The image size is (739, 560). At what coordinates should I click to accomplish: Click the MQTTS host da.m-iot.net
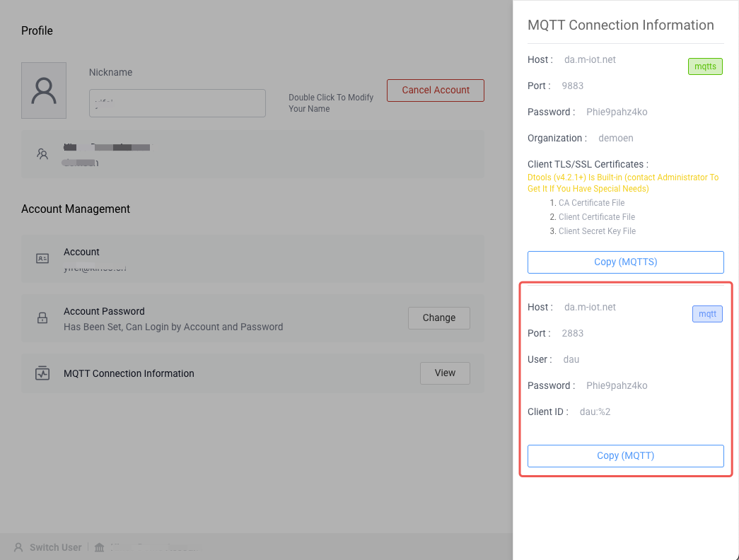(x=590, y=59)
